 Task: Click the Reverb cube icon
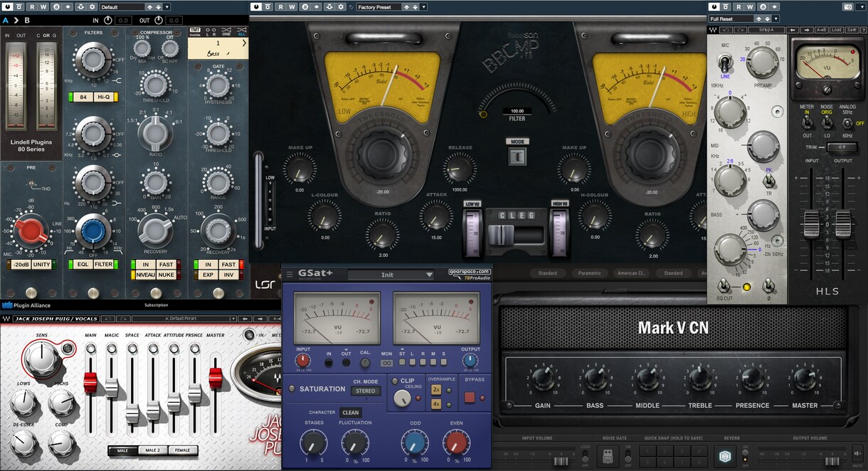click(x=725, y=455)
